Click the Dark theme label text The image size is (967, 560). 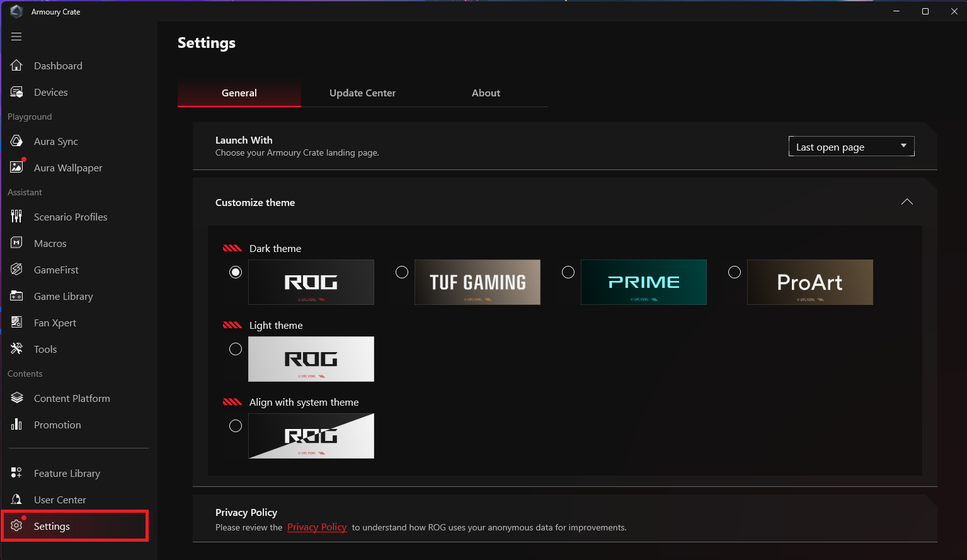[x=275, y=248]
